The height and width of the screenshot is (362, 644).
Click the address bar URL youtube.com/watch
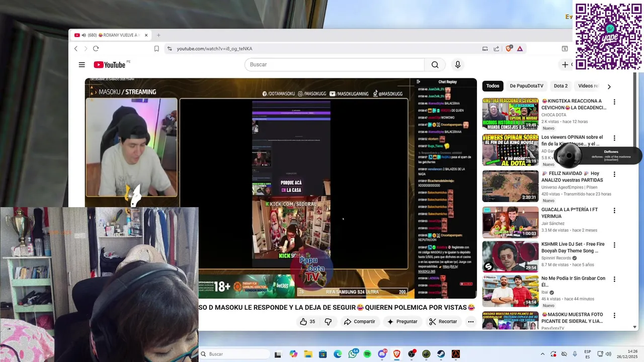[214, 49]
